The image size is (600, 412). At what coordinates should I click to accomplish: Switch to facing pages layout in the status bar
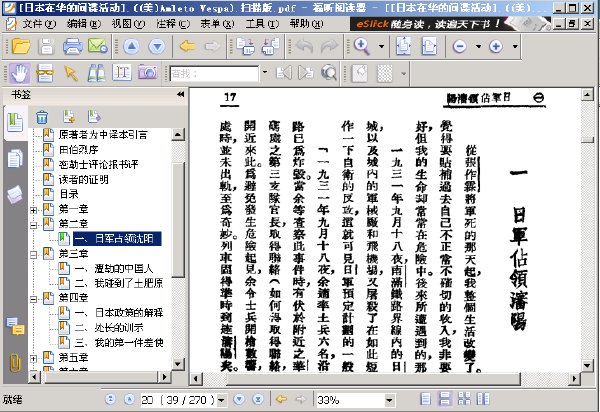pyautogui.click(x=483, y=399)
